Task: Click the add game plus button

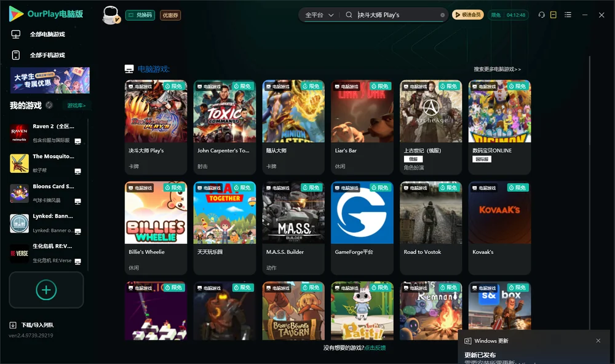Action: pyautogui.click(x=46, y=290)
